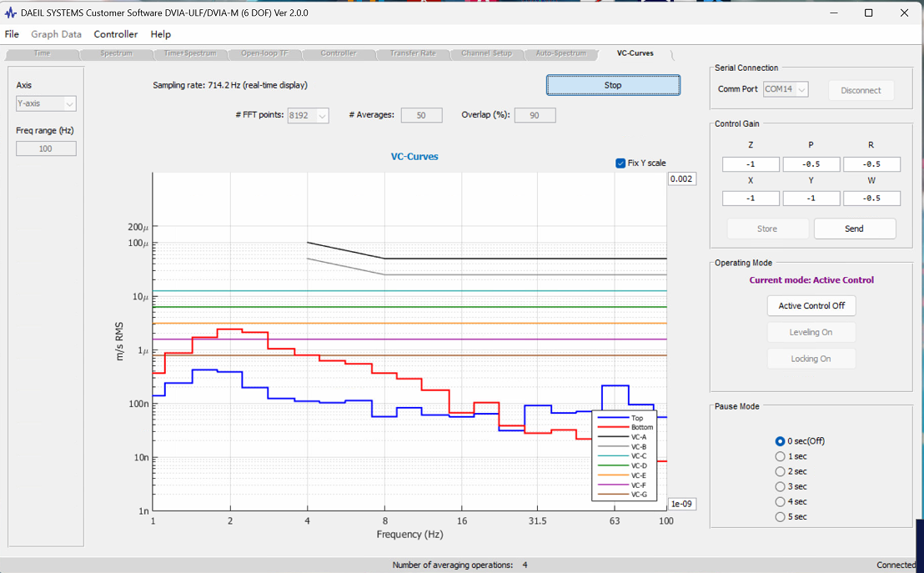924x573 pixels.
Task: Click the Y-scale lower limit 1e-09 field
Action: click(682, 504)
